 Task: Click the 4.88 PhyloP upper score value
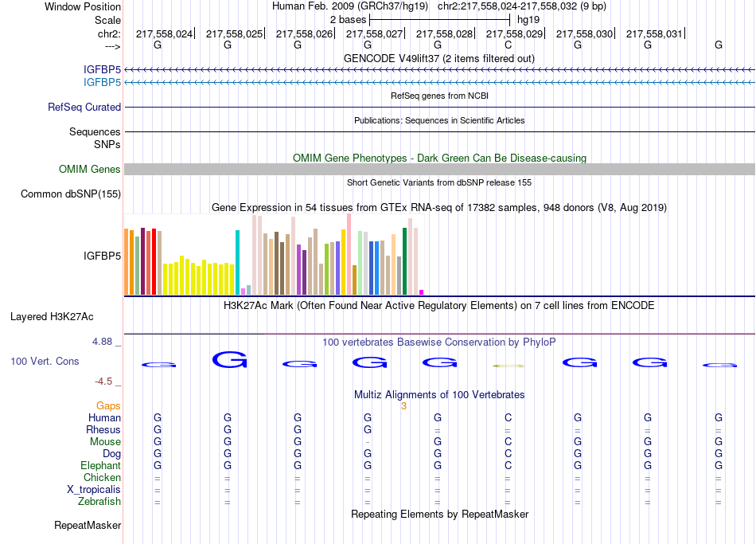pyautogui.click(x=102, y=342)
